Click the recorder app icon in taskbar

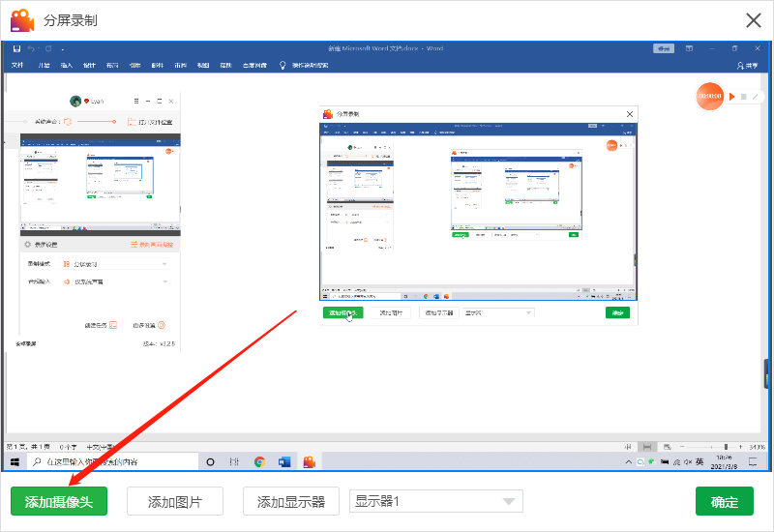310,462
